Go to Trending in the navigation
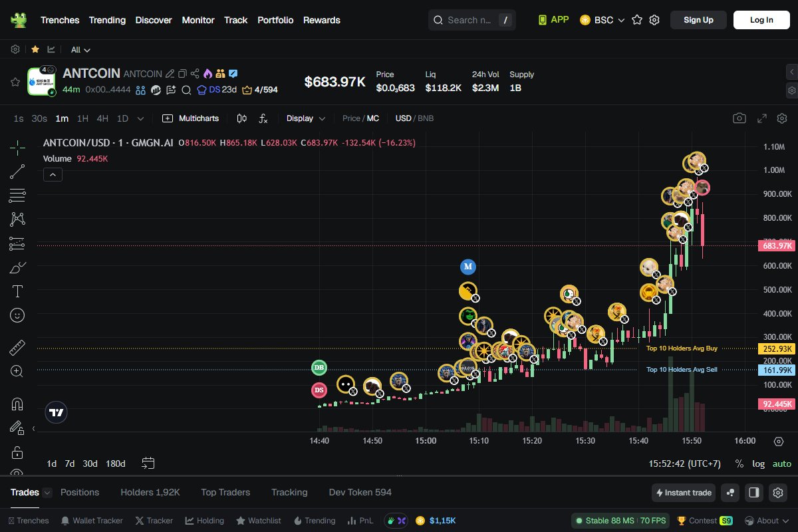This screenshot has height=532, width=798. pyautogui.click(x=107, y=20)
